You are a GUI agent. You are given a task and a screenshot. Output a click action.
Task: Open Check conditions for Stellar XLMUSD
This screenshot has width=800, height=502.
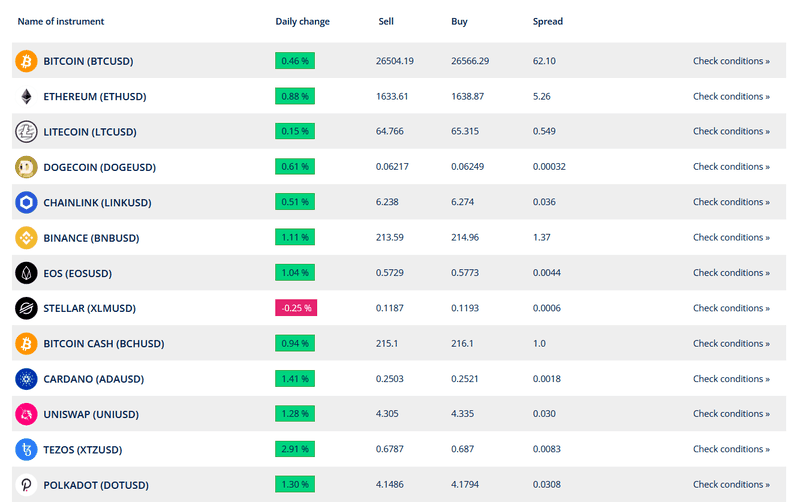[x=731, y=308]
